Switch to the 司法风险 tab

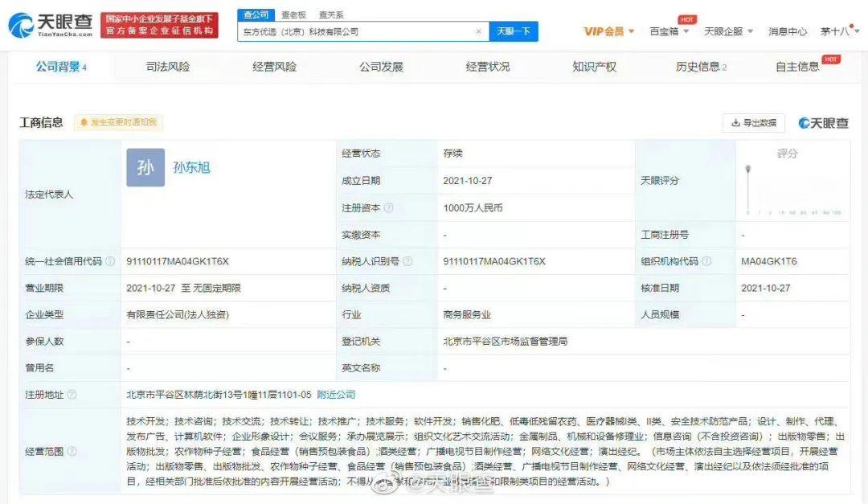(x=168, y=67)
